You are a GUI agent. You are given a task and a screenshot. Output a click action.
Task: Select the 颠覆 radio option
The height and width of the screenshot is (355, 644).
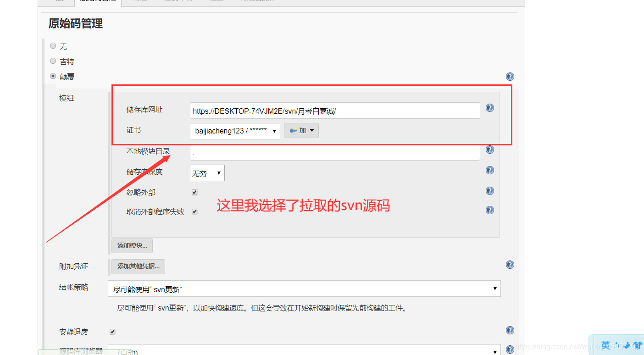point(53,76)
